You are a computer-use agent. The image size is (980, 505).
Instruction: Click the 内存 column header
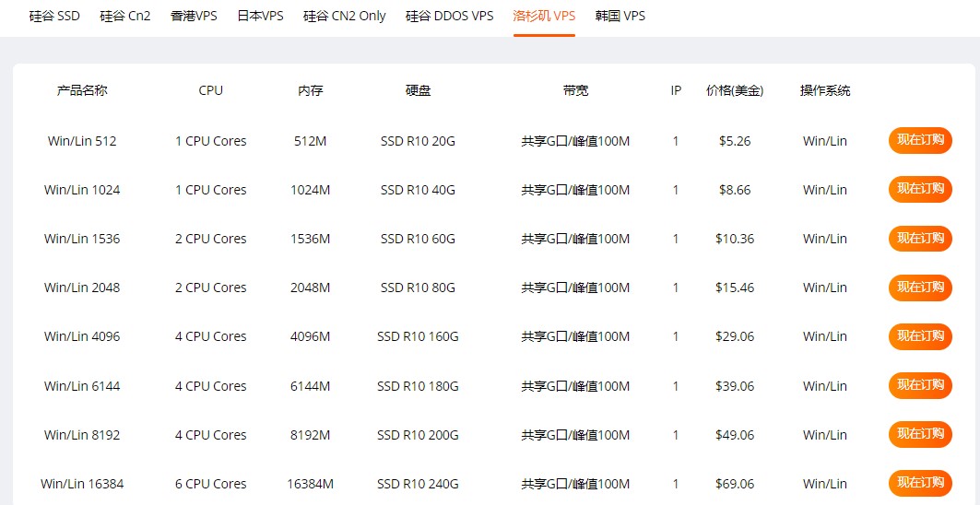tap(310, 90)
